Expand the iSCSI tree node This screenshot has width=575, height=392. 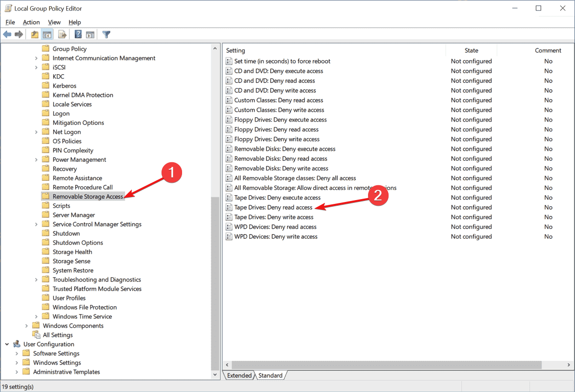coord(36,67)
